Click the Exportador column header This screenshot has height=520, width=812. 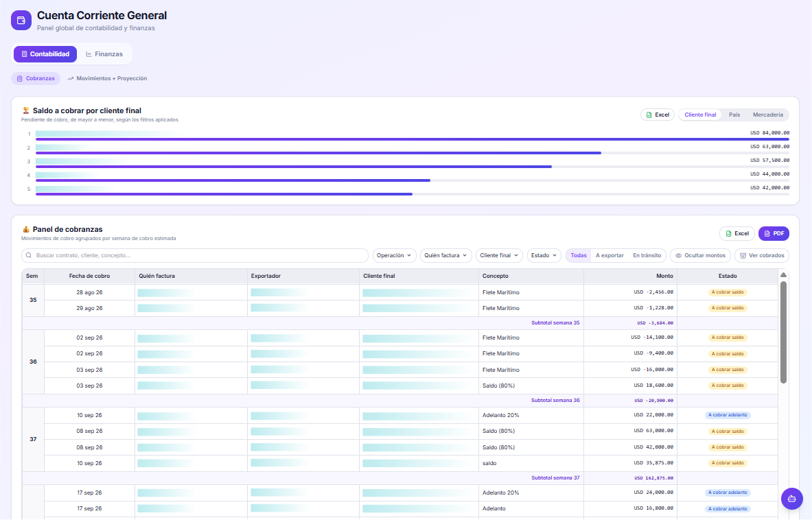point(303,276)
